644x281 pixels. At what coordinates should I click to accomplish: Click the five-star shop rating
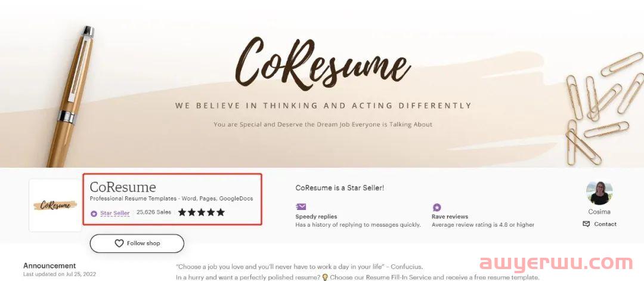pos(202,212)
